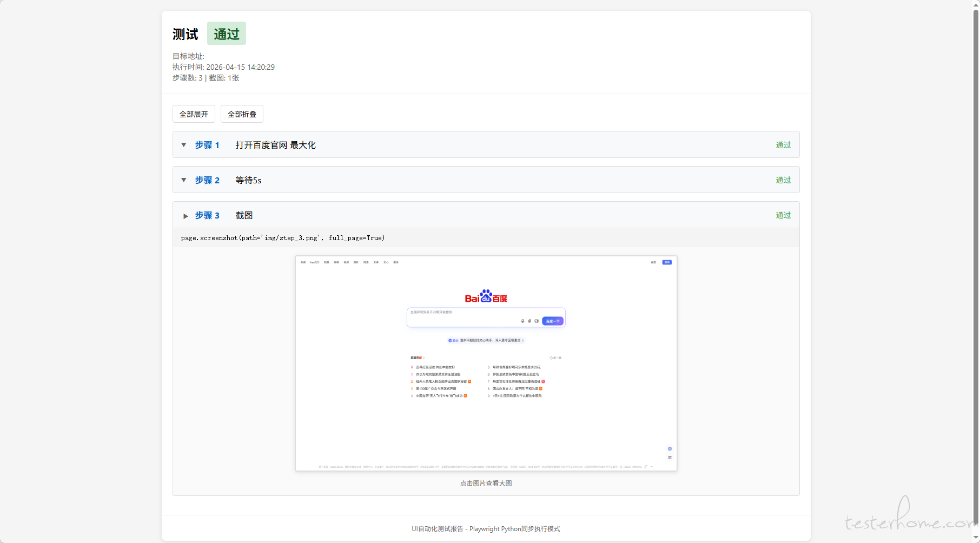Toggle the disclosure triangle for 步骤 2
Screen dimensions: 980x543
click(x=184, y=180)
